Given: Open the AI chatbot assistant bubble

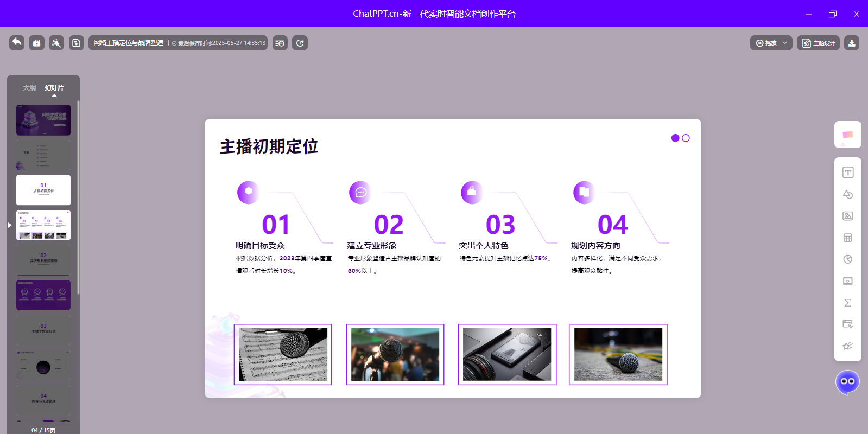Looking at the screenshot, I should point(847,382).
